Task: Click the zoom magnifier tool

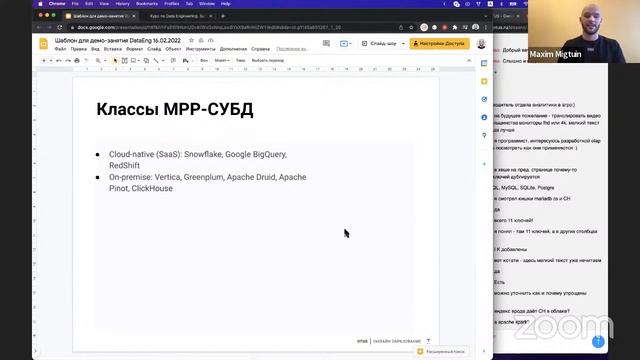Action: click(98, 60)
